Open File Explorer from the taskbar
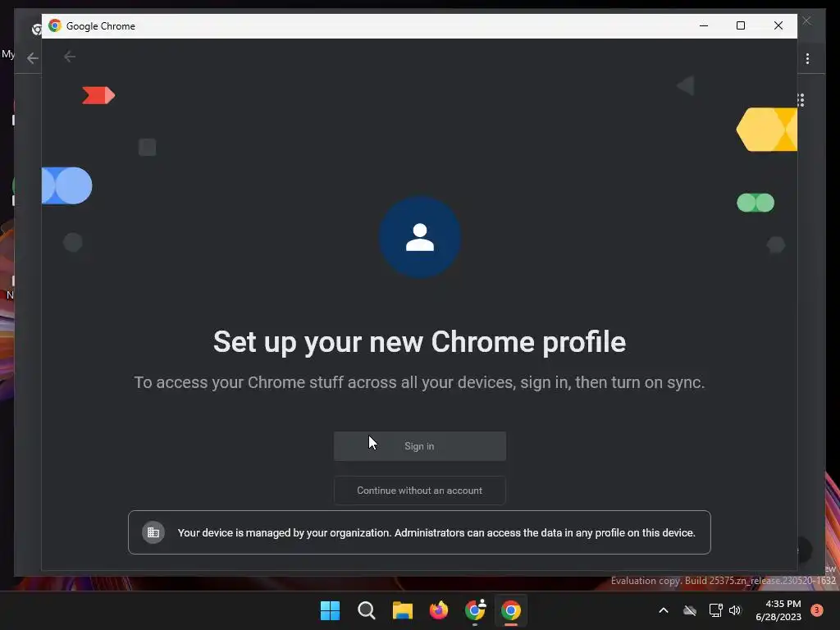 pos(402,610)
